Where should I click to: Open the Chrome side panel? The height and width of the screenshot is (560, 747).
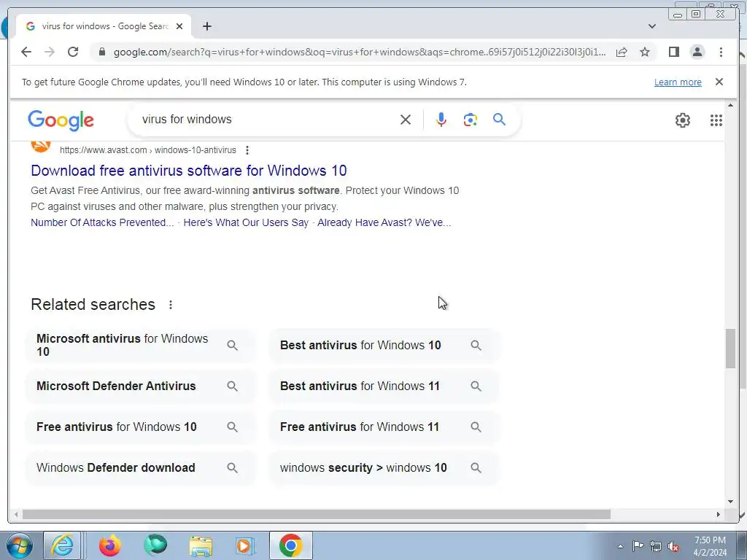(673, 52)
